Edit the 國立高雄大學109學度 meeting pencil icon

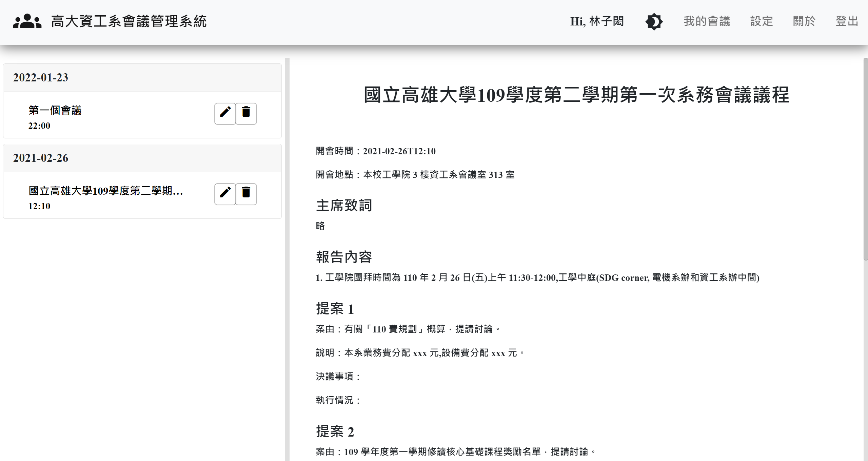pyautogui.click(x=225, y=194)
